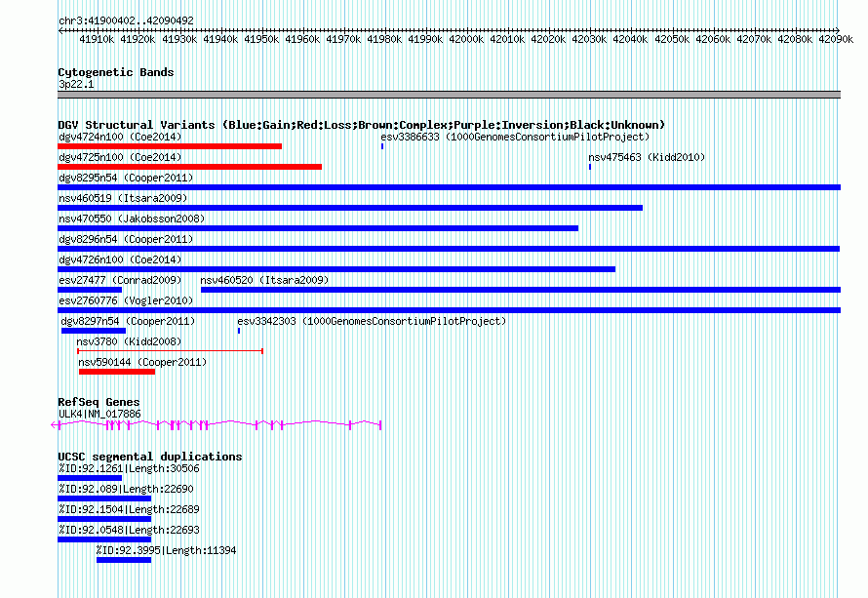Screen dimensions: 868x598
Task: Click the 42000k ruler position
Action: point(466,39)
